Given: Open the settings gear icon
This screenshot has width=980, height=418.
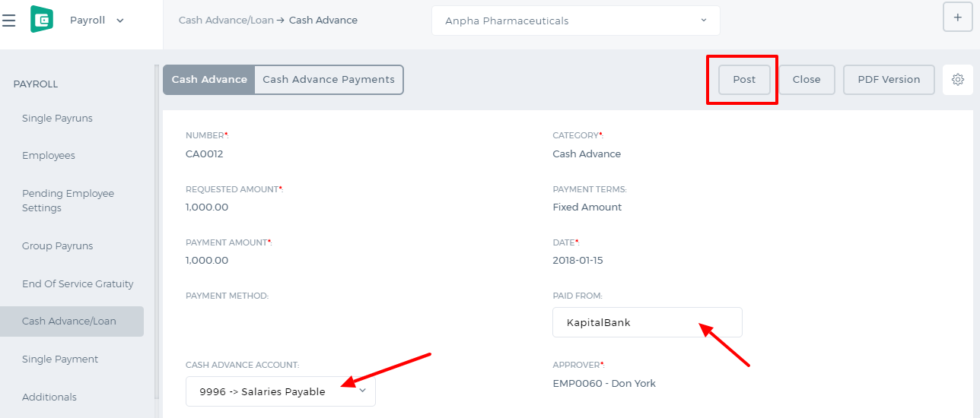Looking at the screenshot, I should pyautogui.click(x=958, y=80).
